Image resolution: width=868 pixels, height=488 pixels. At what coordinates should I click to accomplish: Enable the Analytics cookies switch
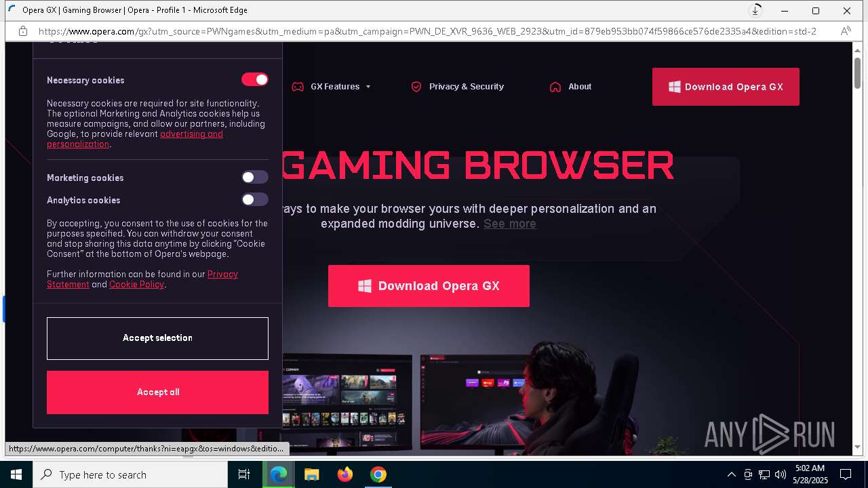(x=255, y=199)
